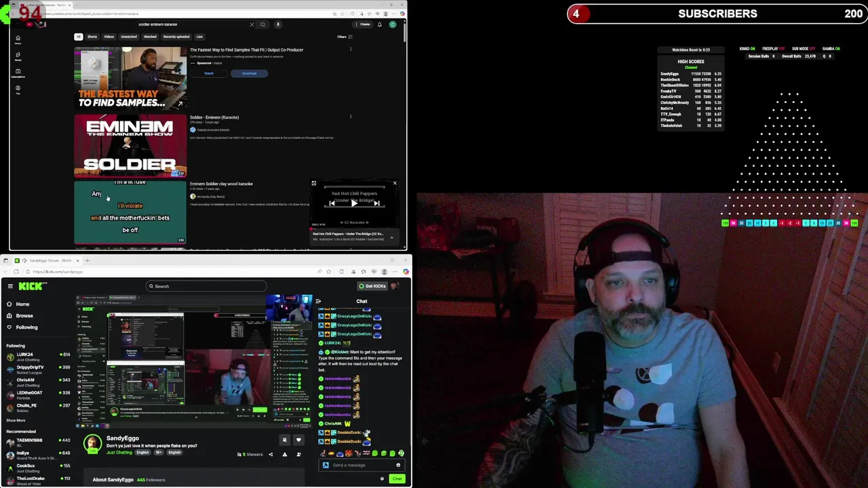Open LURK24 channel in Kick Following list
The width and height of the screenshot is (868, 488).
[38, 357]
